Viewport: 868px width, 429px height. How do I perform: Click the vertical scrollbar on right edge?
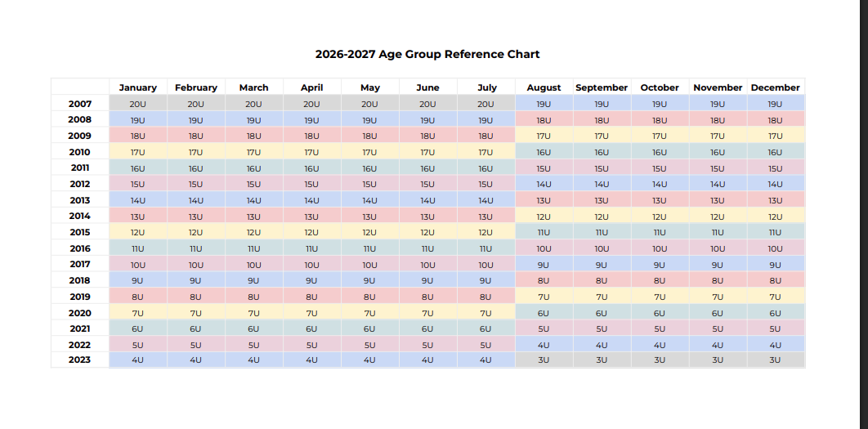point(864,214)
